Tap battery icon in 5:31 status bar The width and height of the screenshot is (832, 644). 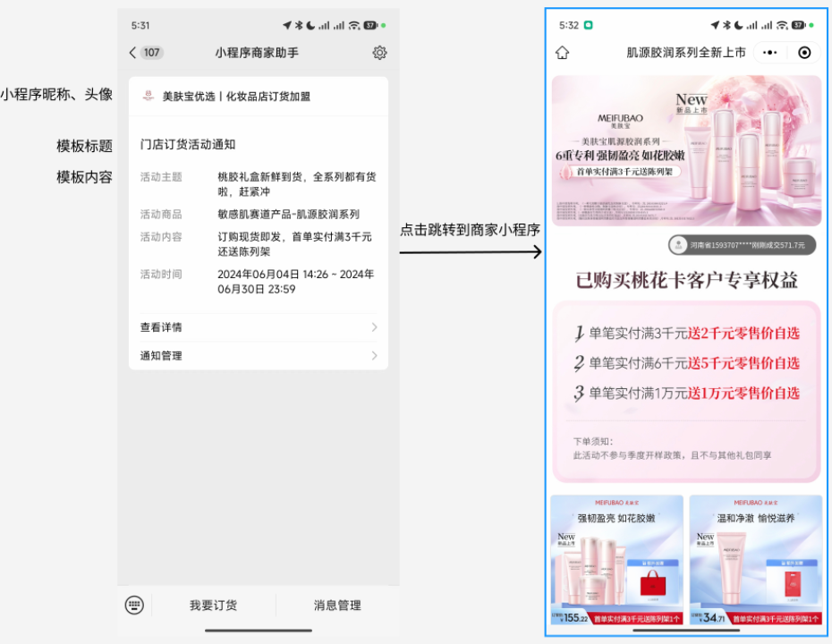371,25
